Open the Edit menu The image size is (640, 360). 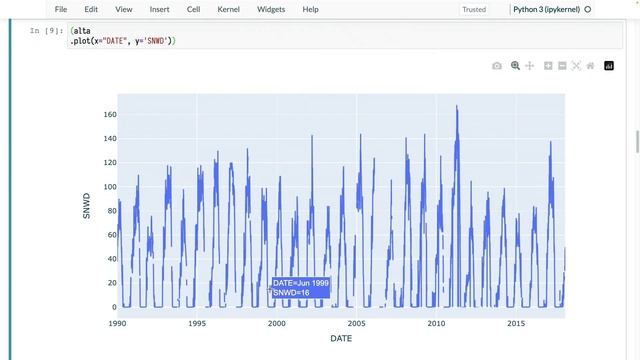pos(91,9)
